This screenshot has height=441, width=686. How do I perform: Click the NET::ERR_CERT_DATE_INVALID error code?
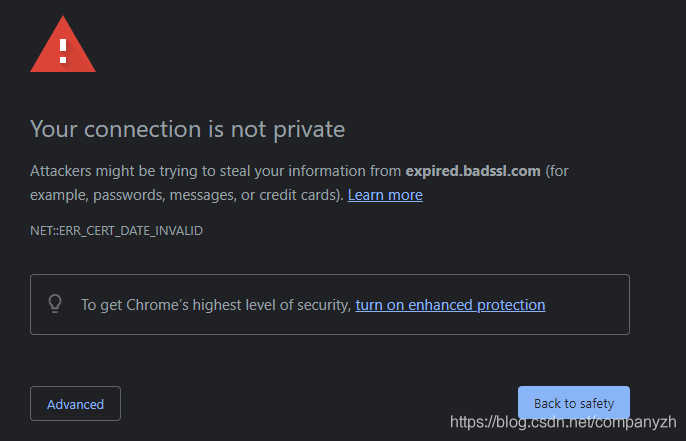116,231
